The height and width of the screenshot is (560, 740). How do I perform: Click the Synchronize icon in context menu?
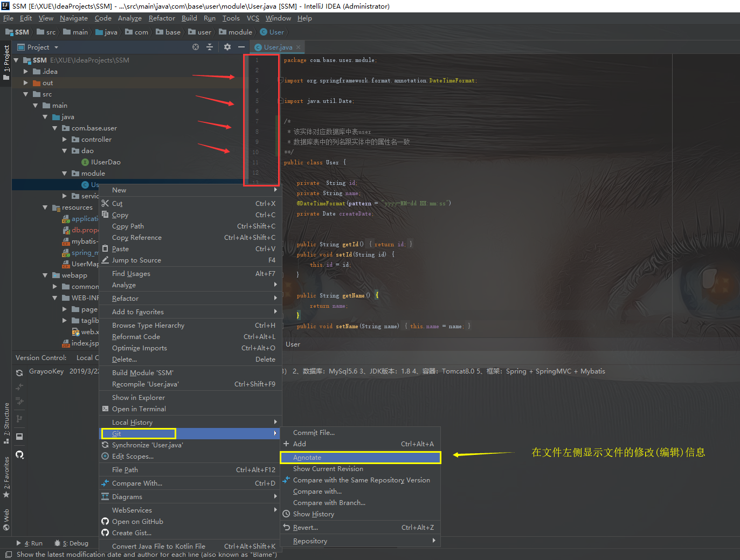(105, 445)
